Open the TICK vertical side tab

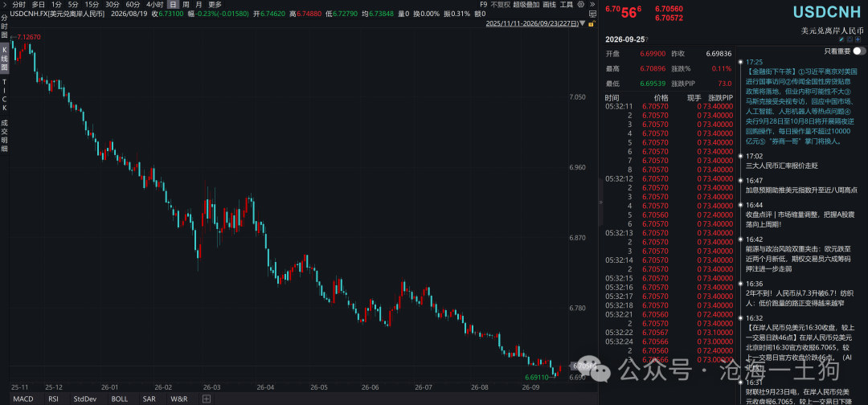(x=5, y=94)
